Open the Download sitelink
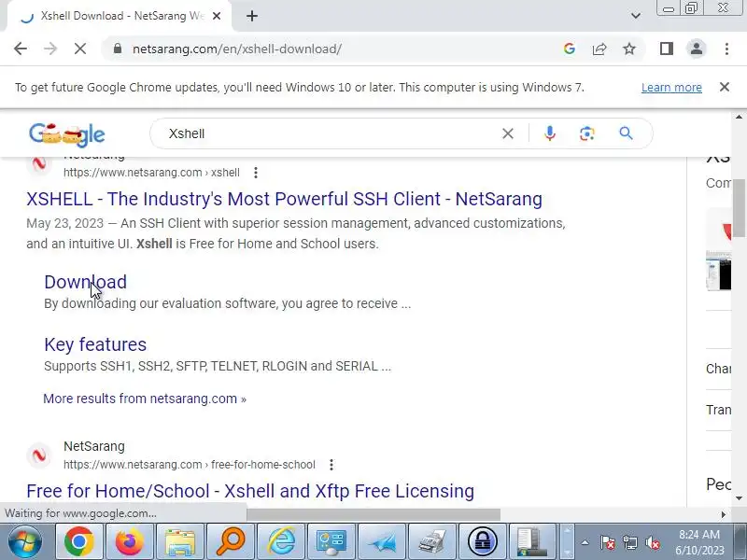Image resolution: width=747 pixels, height=560 pixels. [86, 282]
